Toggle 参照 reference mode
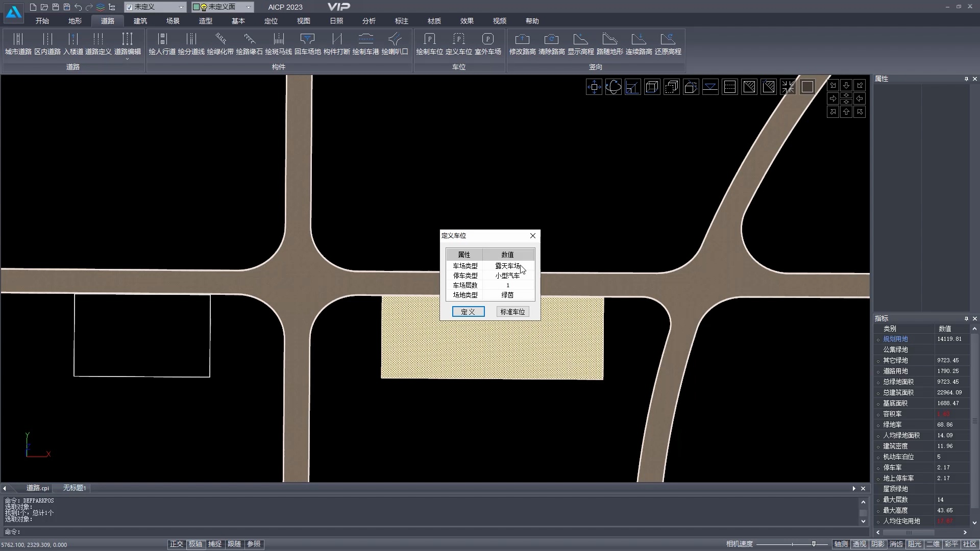This screenshot has height=551, width=980. 254,544
